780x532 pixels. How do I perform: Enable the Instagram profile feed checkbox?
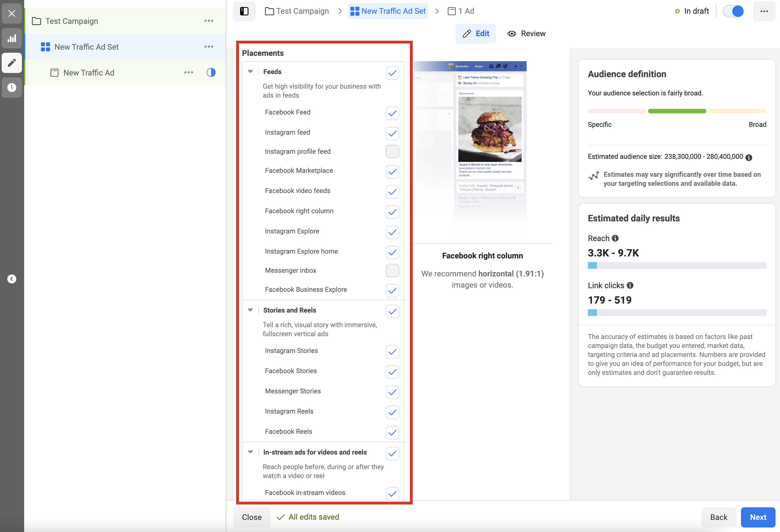[392, 152]
